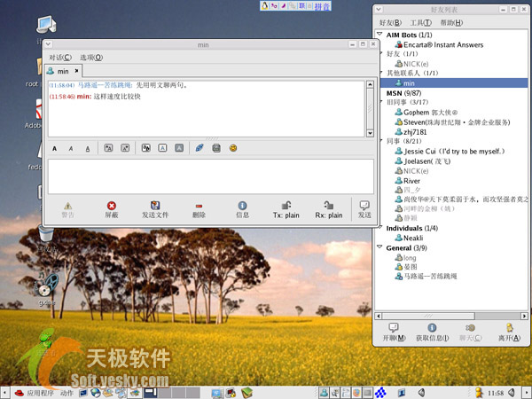The image size is (532, 399).
Task: Toggle Tx: plain encryption lock
Action: click(x=286, y=209)
